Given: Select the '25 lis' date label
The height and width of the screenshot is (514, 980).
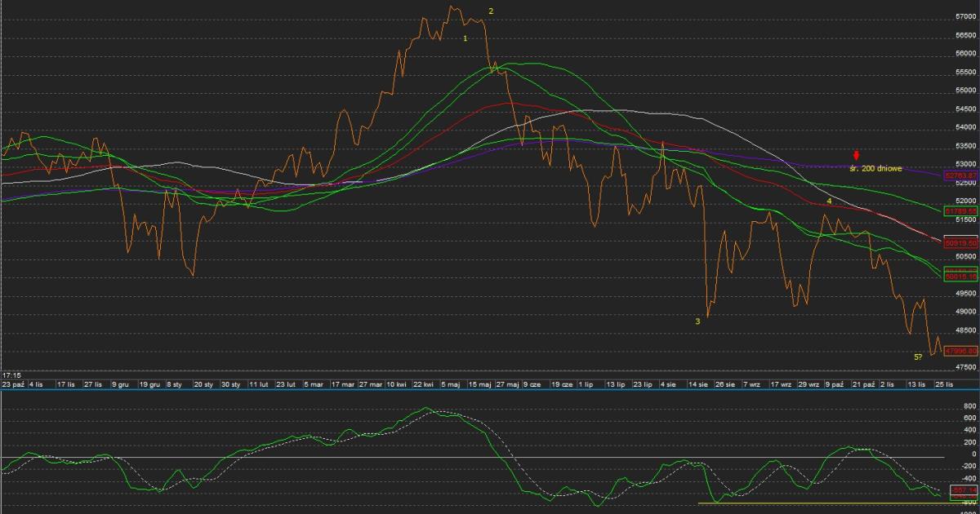Looking at the screenshot, I should click(944, 383).
